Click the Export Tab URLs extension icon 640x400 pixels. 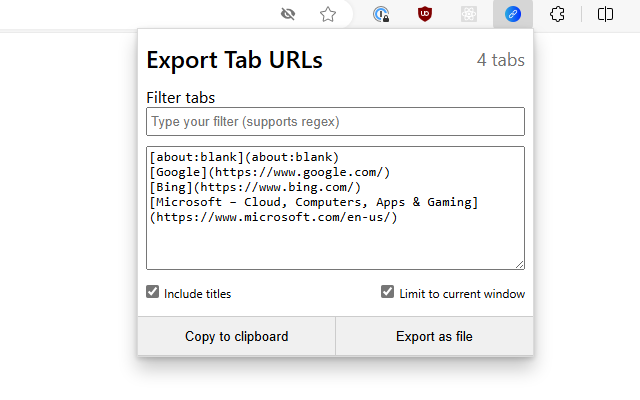pos(513,14)
